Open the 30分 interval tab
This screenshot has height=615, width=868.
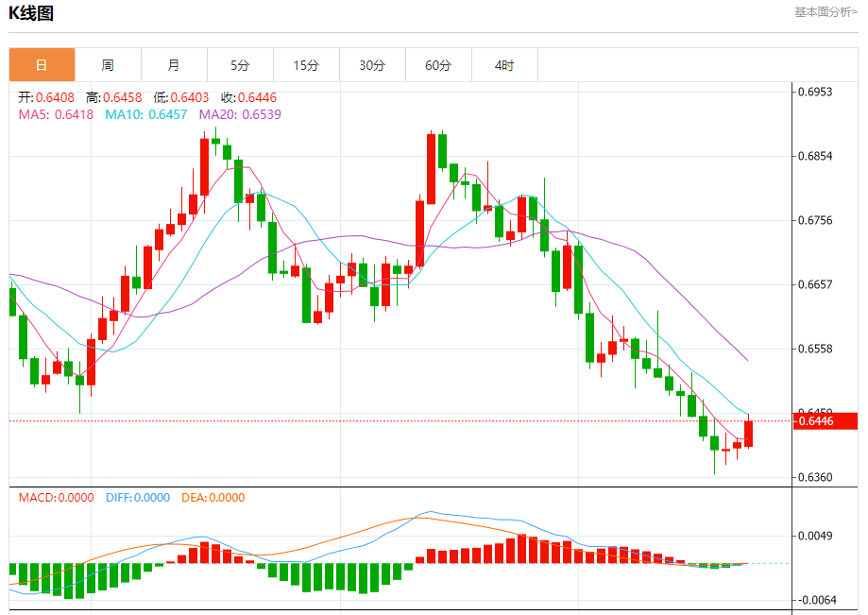coord(372,65)
